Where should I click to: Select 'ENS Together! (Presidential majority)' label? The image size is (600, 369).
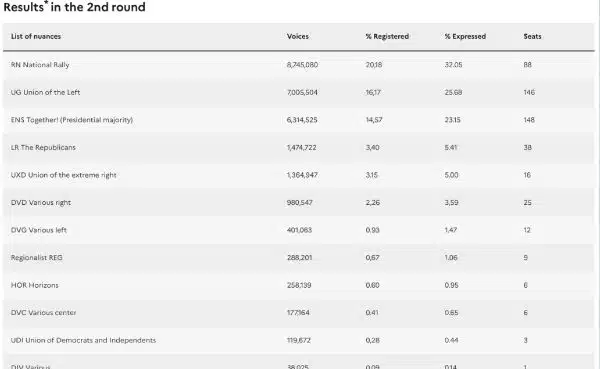point(72,120)
